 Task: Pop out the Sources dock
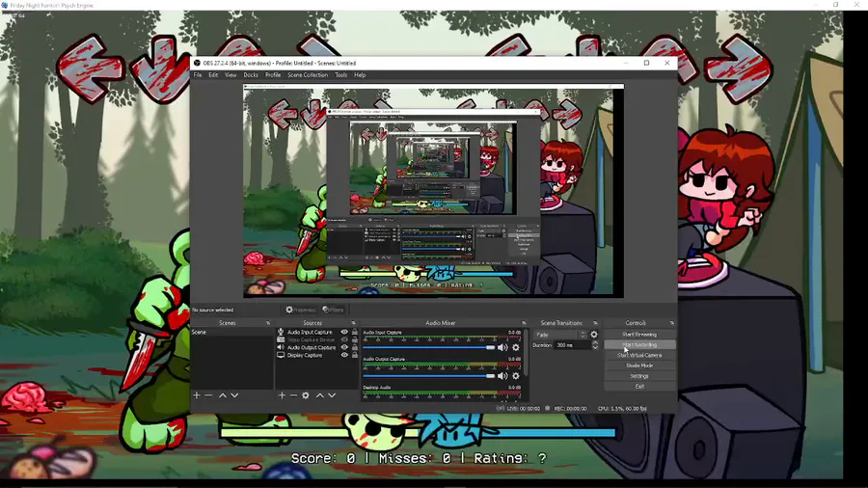click(353, 323)
